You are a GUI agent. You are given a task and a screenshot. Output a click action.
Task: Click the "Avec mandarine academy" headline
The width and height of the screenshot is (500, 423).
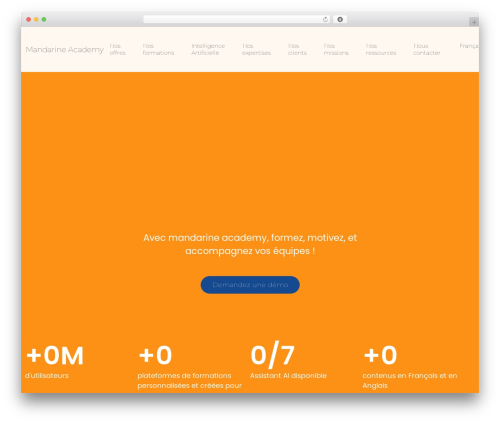coord(250,244)
